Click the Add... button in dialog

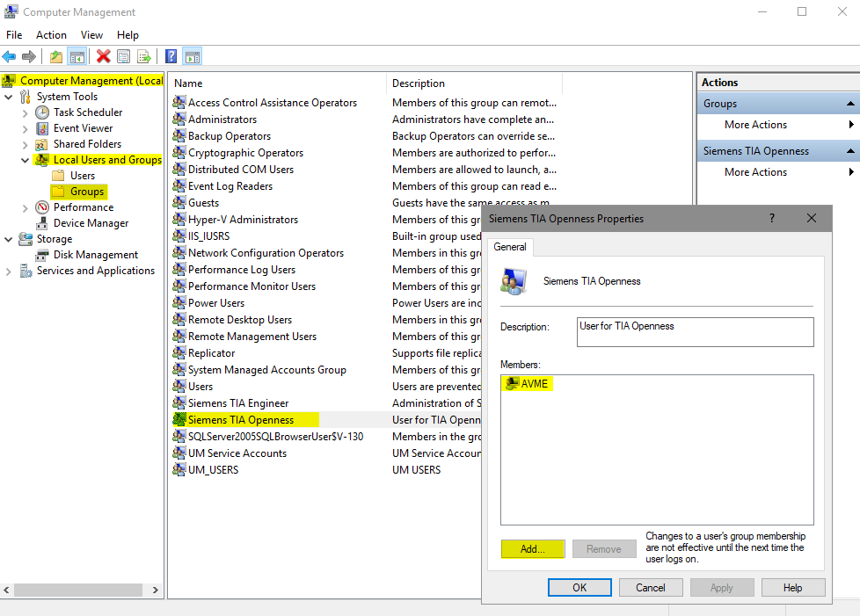tap(532, 549)
